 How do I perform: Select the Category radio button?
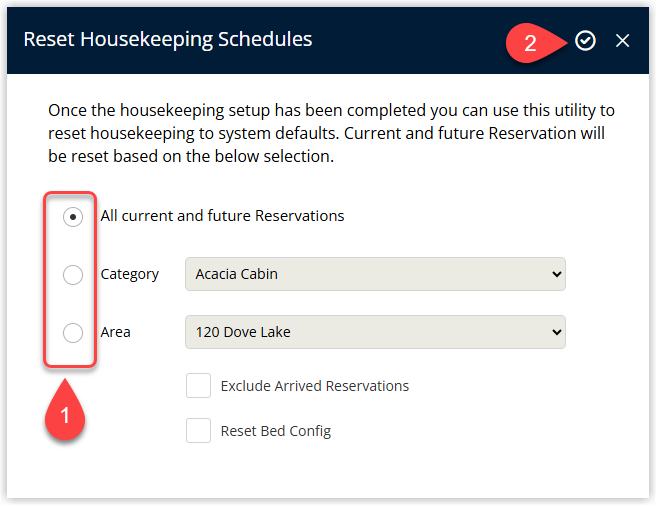[x=73, y=275]
